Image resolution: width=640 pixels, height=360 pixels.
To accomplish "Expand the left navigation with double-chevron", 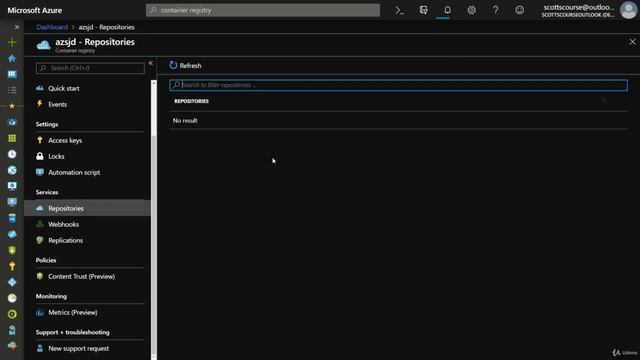I will coord(17,27).
